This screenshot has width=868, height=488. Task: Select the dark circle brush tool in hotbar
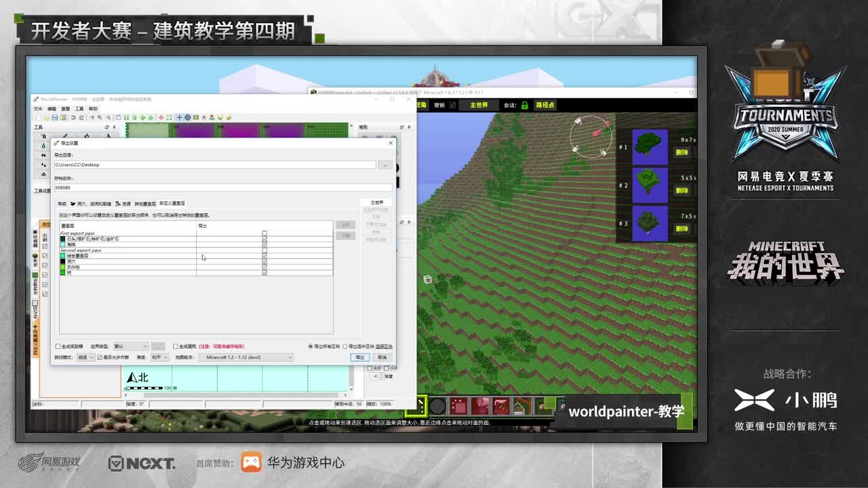click(x=438, y=406)
